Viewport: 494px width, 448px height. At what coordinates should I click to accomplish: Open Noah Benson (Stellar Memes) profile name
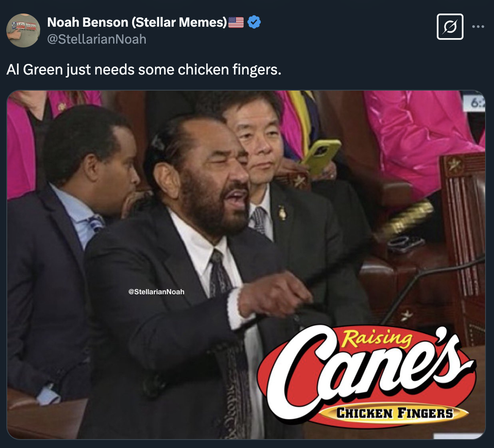[x=137, y=22]
